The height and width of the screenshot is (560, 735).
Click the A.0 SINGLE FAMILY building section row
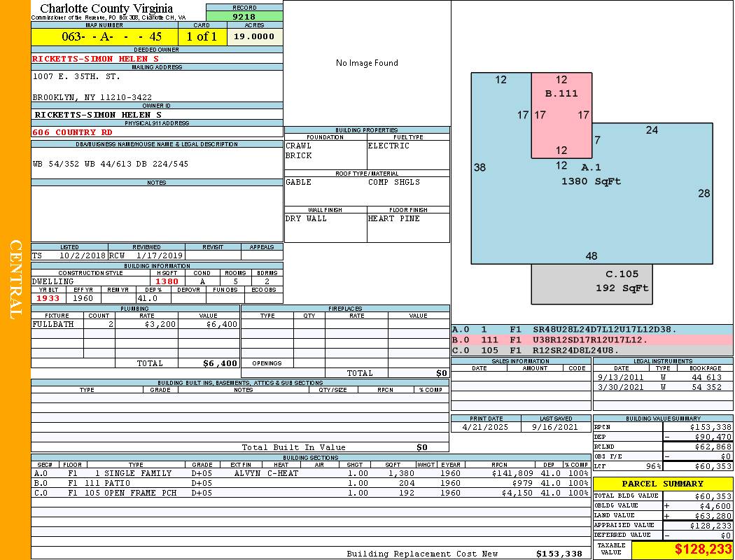coord(311,473)
